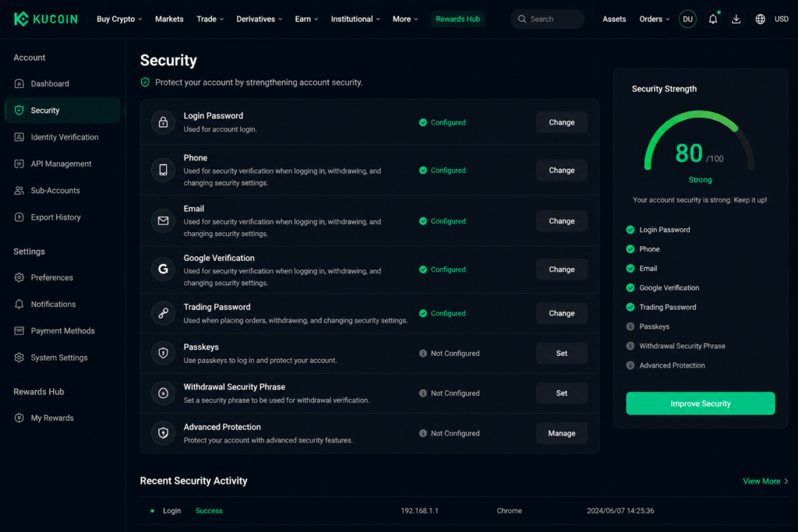The image size is (798, 532).
Task: Click the green shield icon below Security heading
Action: point(145,83)
